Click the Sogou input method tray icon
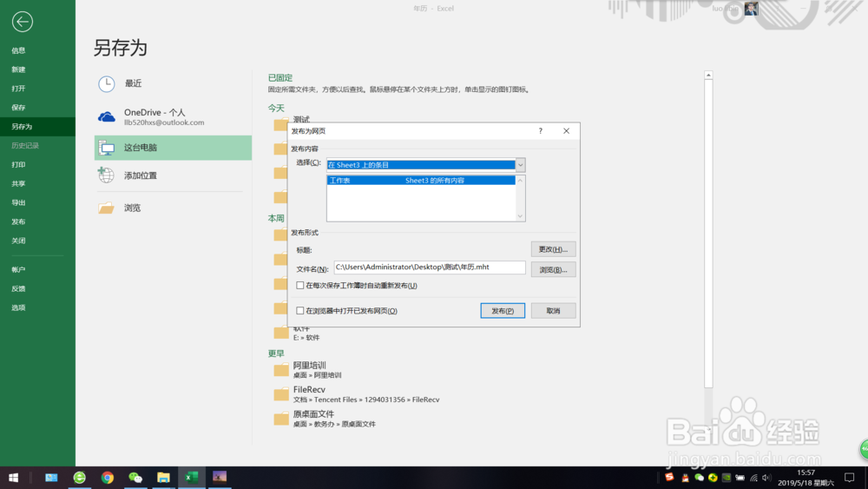 click(x=669, y=478)
